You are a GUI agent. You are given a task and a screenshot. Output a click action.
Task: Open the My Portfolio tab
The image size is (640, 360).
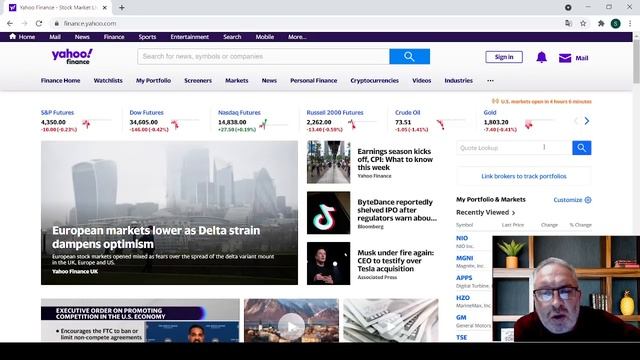click(x=153, y=80)
